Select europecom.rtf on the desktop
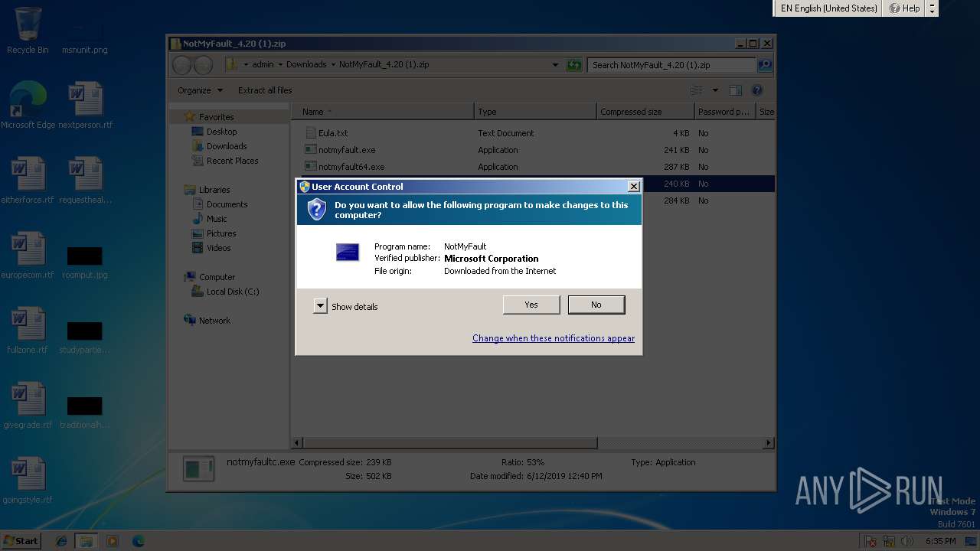Image resolution: width=980 pixels, height=551 pixels. pyautogui.click(x=28, y=256)
